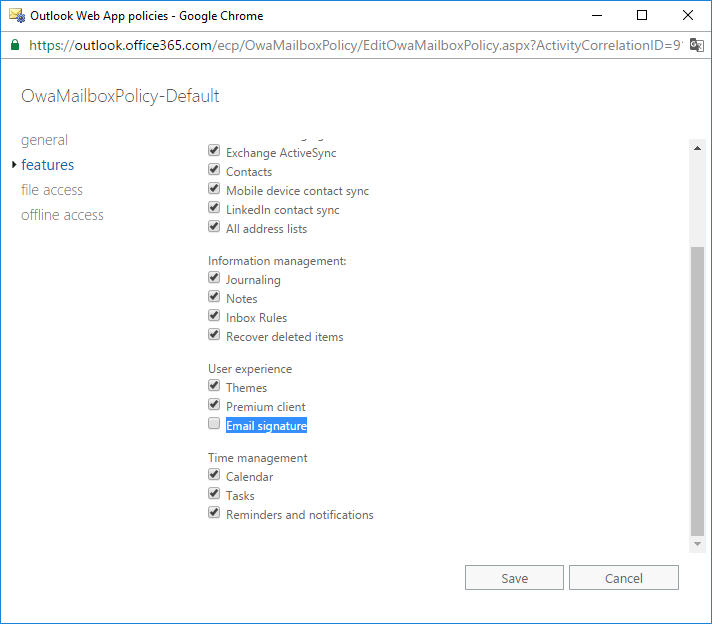Image resolution: width=712 pixels, height=624 pixels.
Task: Click the scroll down arrow
Action: coord(697,543)
